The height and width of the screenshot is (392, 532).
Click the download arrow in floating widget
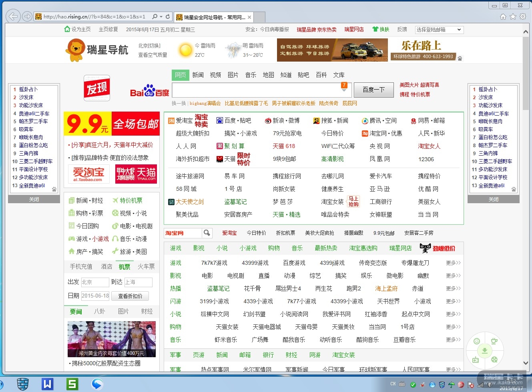pyautogui.click(x=485, y=351)
